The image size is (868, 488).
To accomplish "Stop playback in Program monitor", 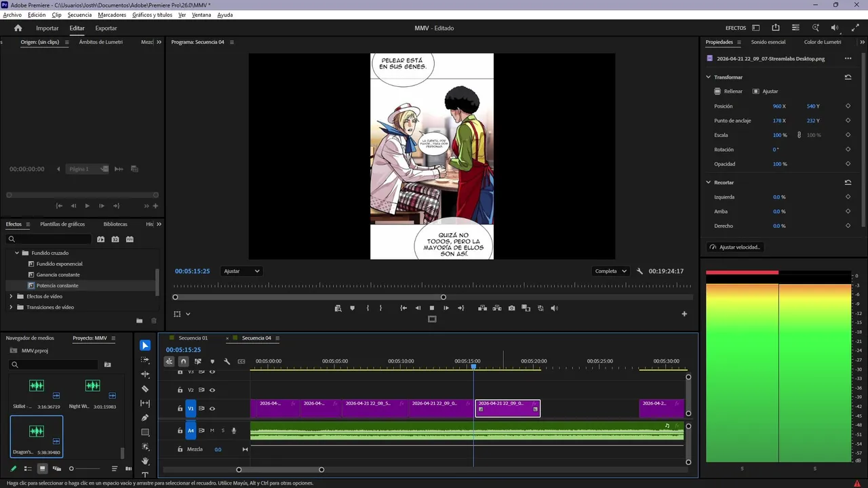I will pyautogui.click(x=432, y=308).
